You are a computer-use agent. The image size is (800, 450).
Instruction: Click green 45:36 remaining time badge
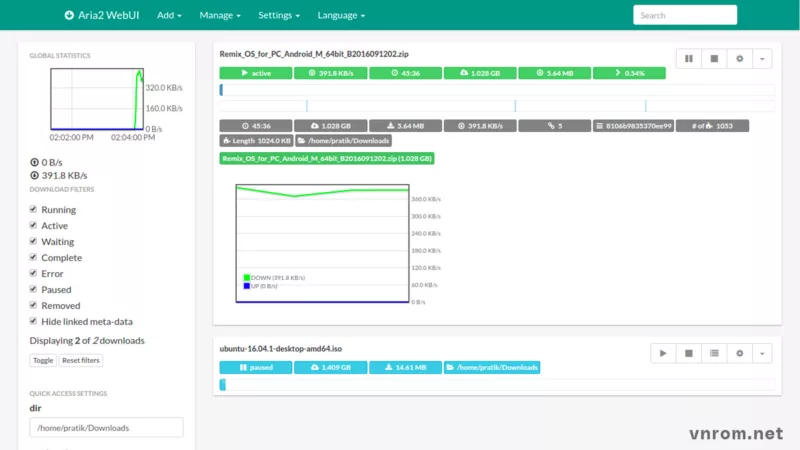pos(405,73)
